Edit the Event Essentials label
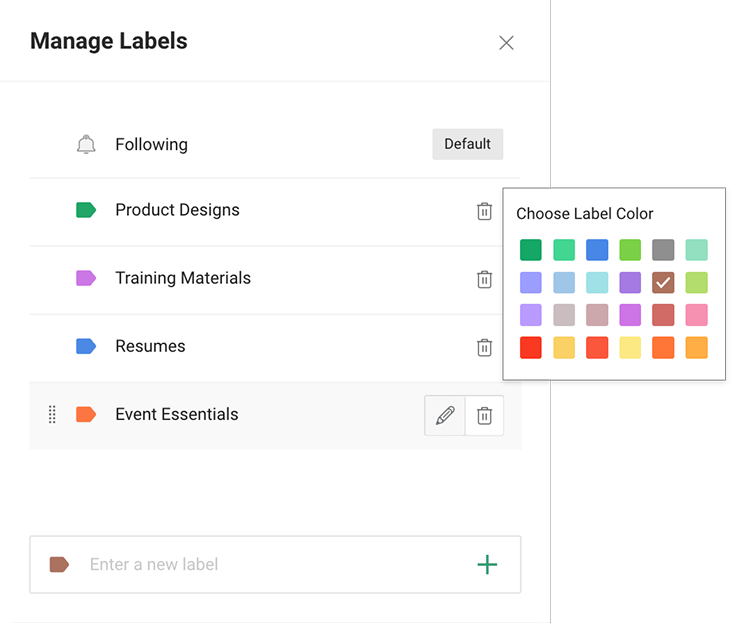The width and height of the screenshot is (733, 623). pyautogui.click(x=445, y=415)
